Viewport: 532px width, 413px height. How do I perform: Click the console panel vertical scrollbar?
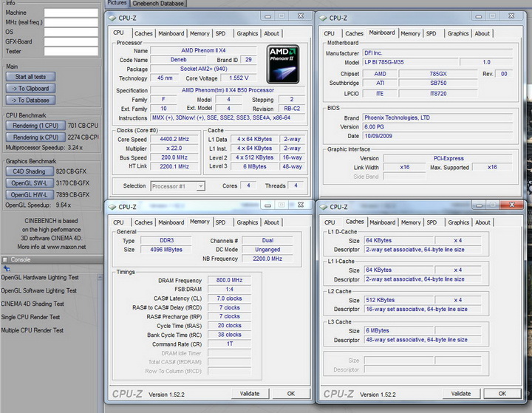(100, 343)
